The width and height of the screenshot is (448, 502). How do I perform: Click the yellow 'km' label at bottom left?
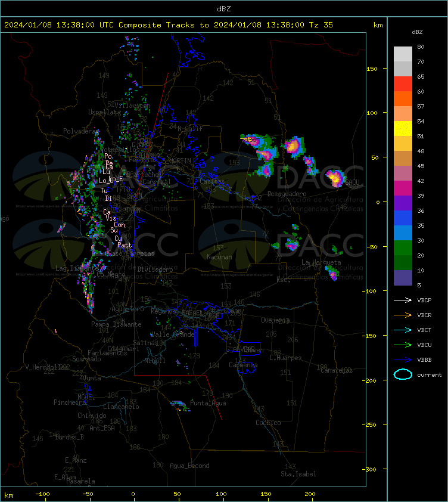click(9, 495)
